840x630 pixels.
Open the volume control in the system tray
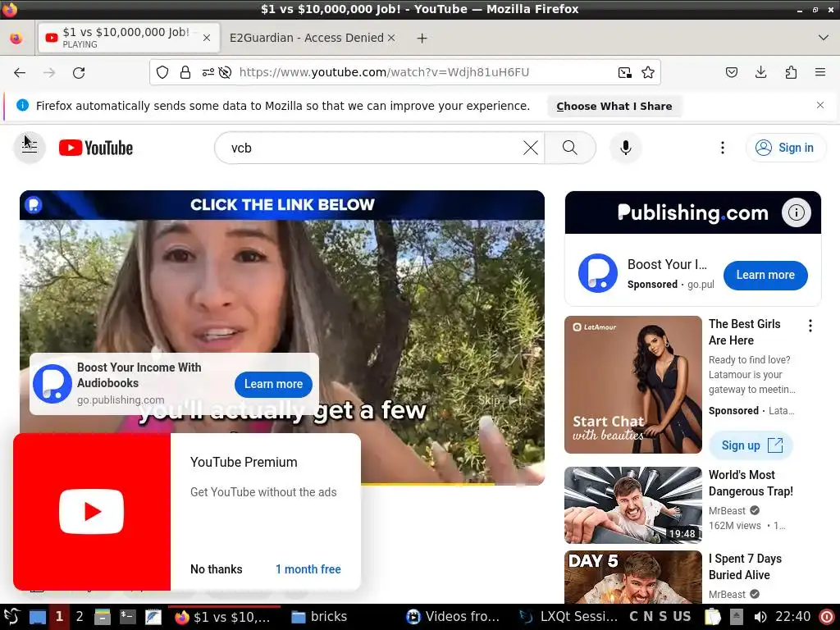tap(760, 617)
